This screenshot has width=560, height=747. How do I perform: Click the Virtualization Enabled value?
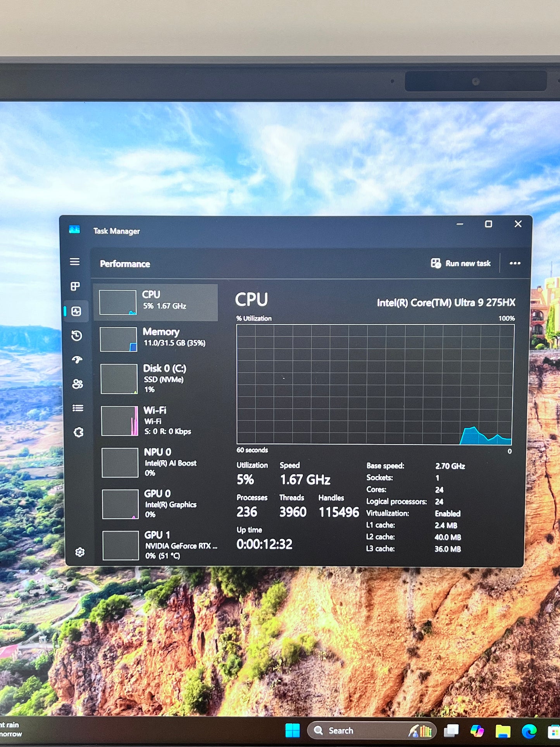[448, 514]
